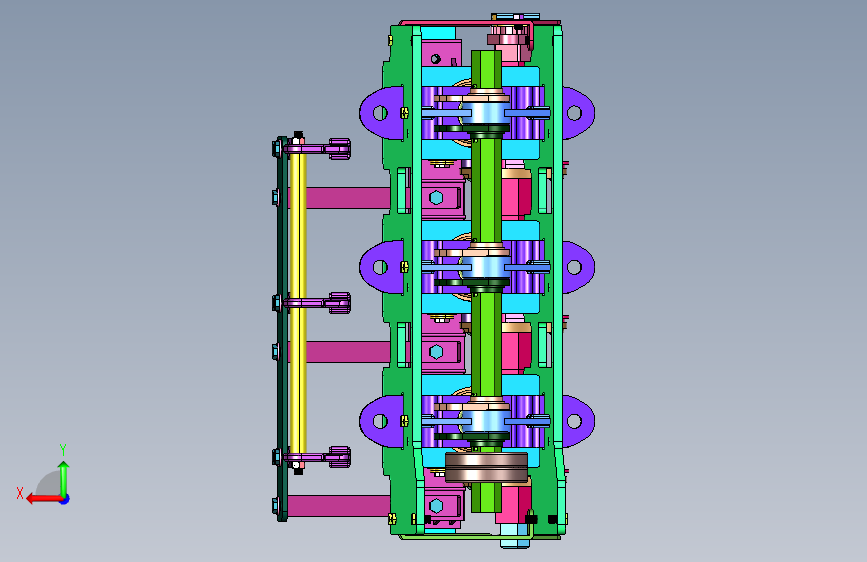
Task: Select the yellow vertical rod in the model
Action: pos(297,303)
